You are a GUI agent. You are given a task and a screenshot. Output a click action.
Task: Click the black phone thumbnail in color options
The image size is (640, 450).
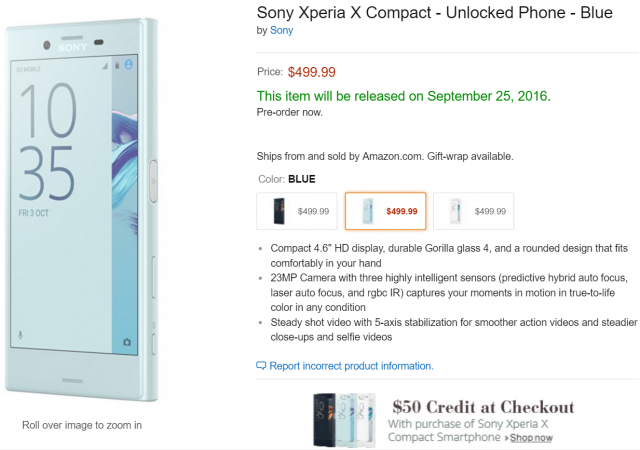pyautogui.click(x=277, y=211)
